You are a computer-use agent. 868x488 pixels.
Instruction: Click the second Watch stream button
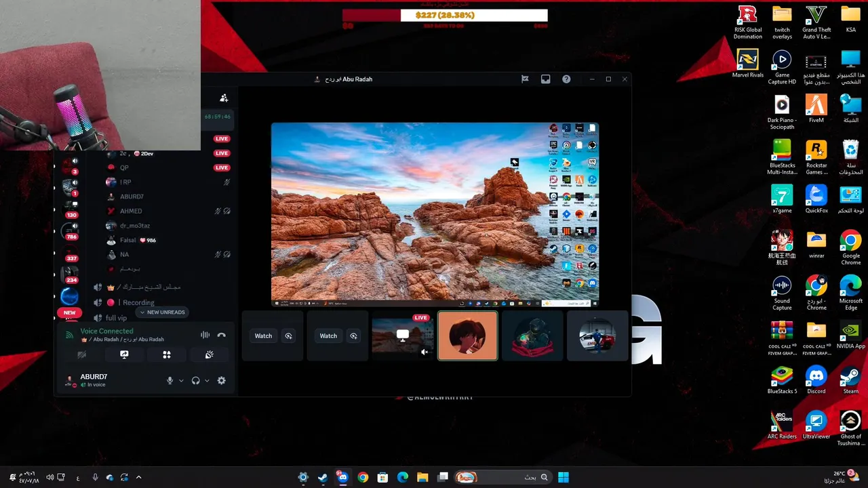(328, 335)
